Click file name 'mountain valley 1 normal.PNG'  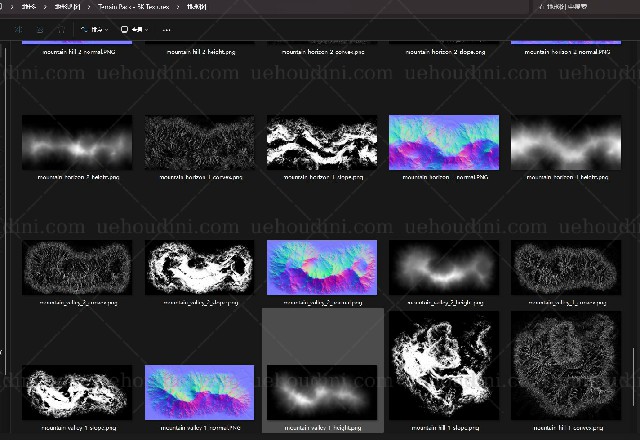click(200, 428)
